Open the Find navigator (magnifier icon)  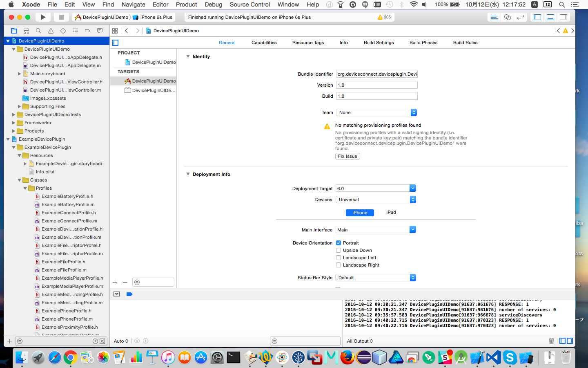[x=38, y=31]
